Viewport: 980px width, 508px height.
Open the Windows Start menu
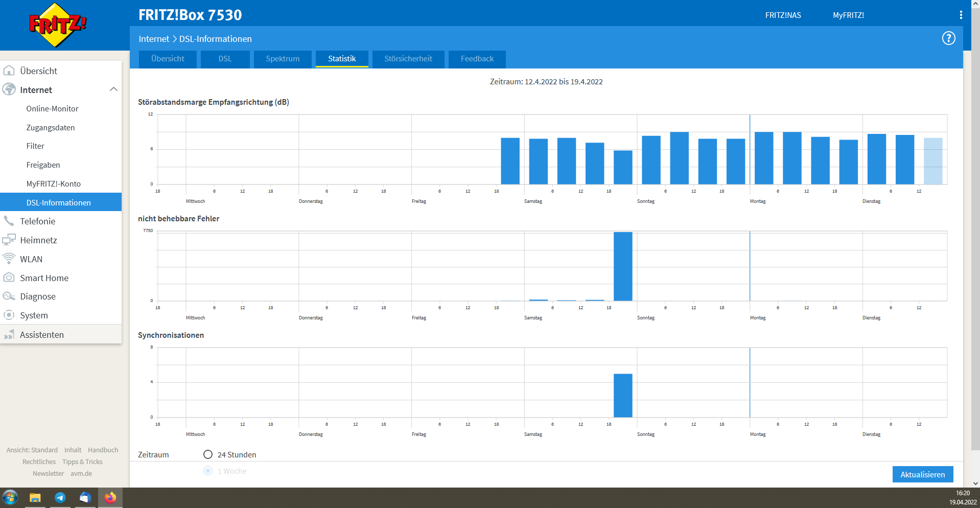point(10,497)
